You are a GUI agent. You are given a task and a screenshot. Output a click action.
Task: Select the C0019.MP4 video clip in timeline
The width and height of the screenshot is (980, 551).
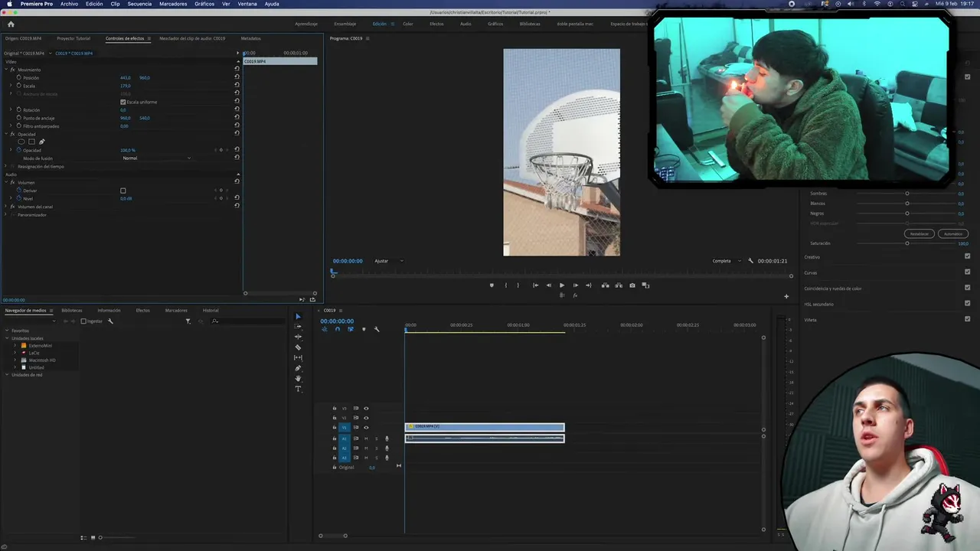point(485,427)
